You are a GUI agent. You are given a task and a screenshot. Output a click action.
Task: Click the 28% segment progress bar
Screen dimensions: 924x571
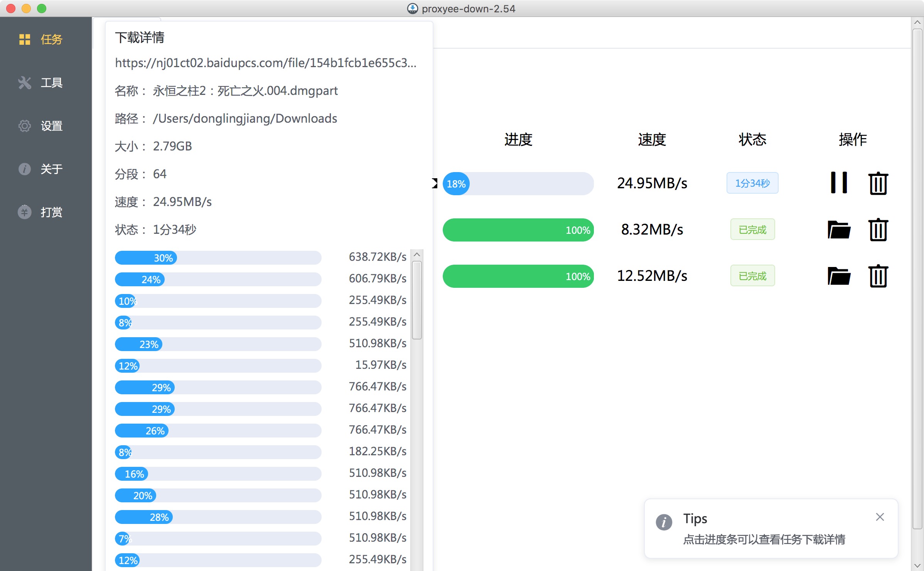point(218,517)
